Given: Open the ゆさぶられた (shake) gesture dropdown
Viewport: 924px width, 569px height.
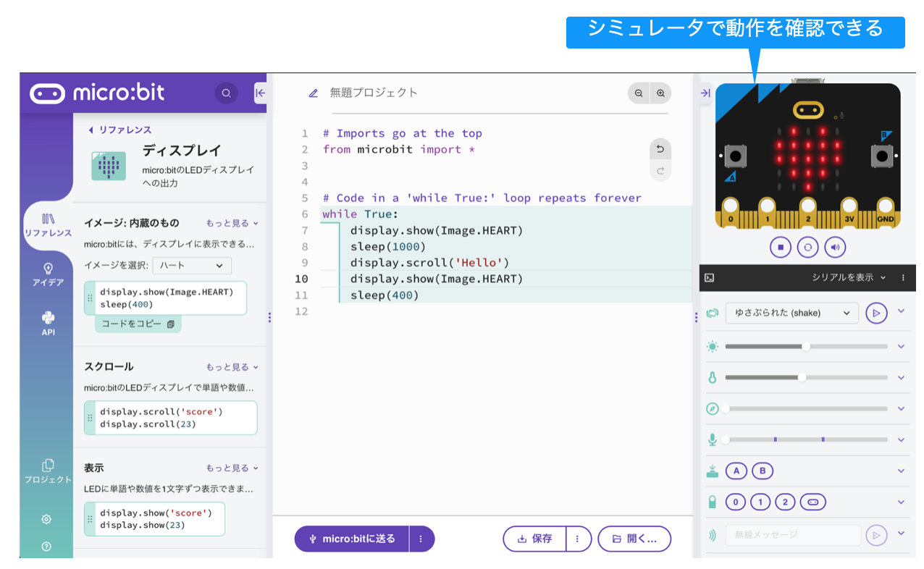Looking at the screenshot, I should pos(791,313).
